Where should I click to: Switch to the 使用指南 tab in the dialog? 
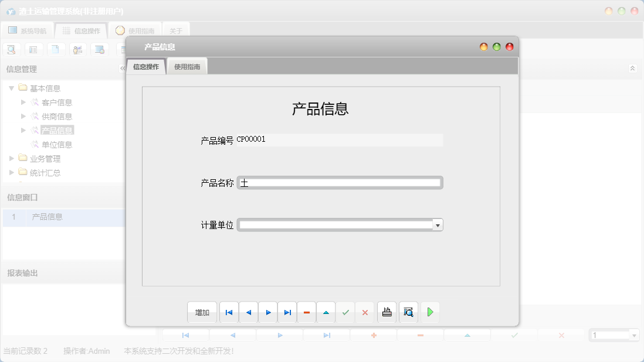click(x=187, y=66)
